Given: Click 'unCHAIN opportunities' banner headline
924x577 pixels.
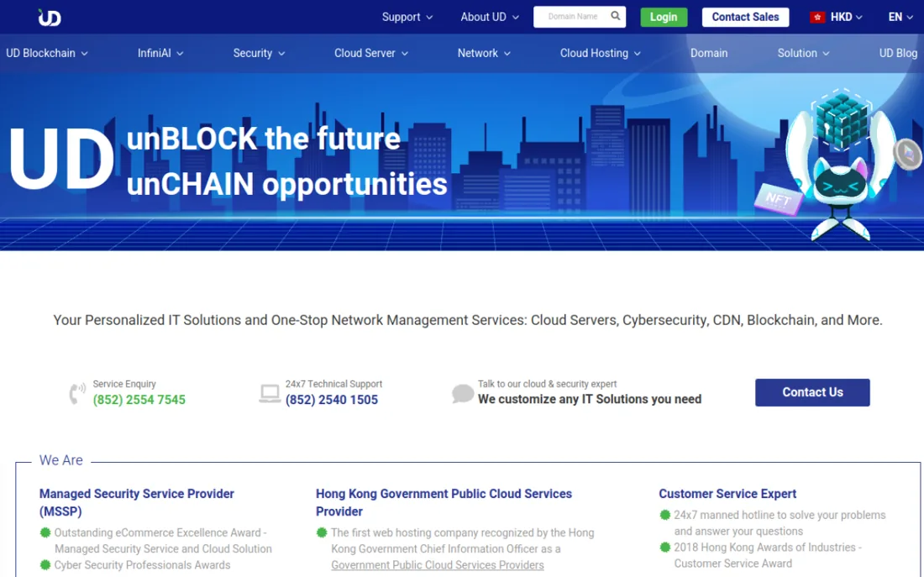Looking at the screenshot, I should [287, 184].
